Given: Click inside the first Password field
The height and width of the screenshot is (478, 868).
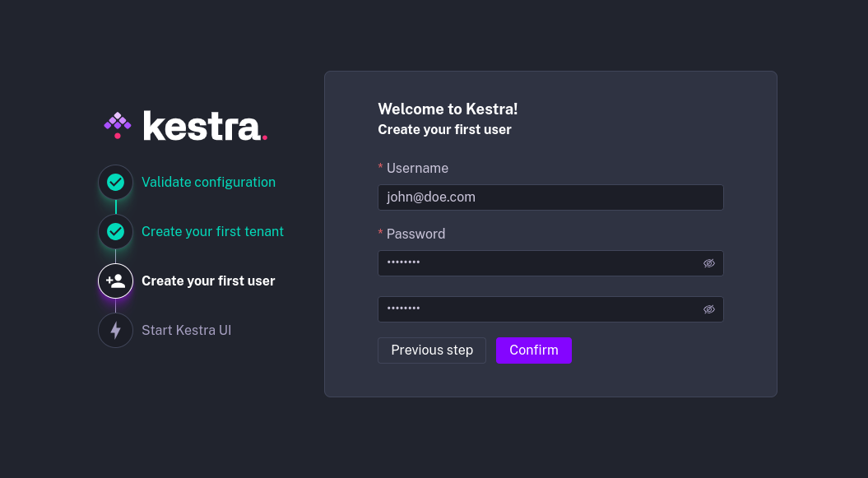Looking at the screenshot, I should (535, 262).
